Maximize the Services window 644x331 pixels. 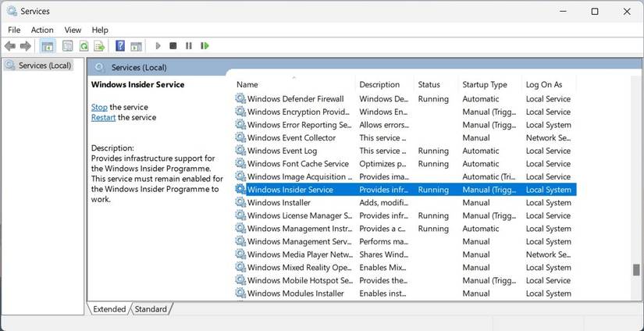click(x=594, y=12)
